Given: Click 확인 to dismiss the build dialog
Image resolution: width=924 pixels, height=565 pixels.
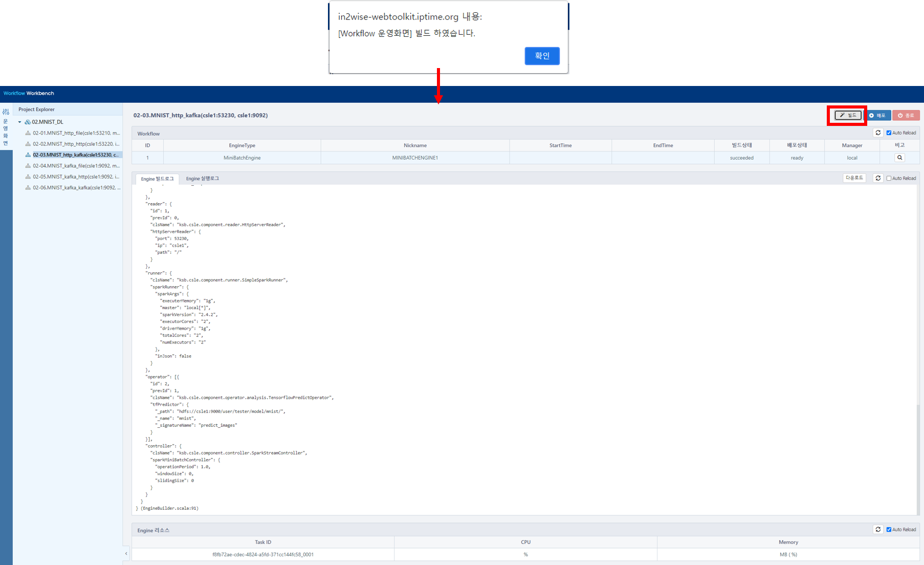Looking at the screenshot, I should point(542,56).
